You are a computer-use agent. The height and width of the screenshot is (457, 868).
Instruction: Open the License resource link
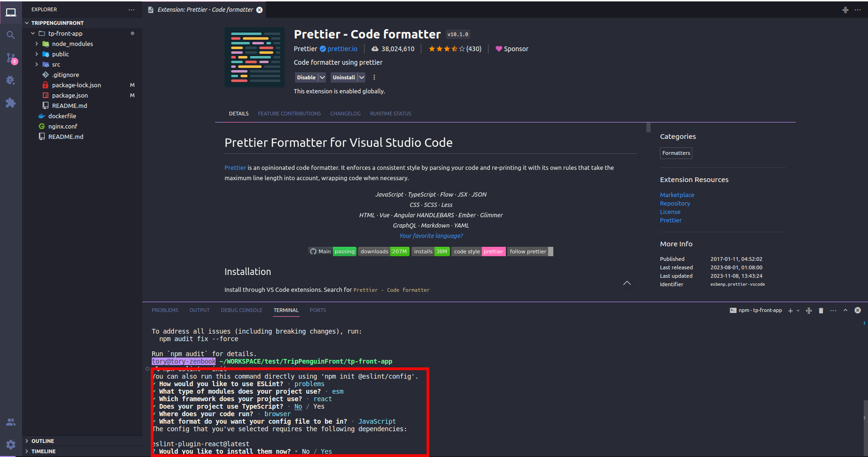(670, 212)
